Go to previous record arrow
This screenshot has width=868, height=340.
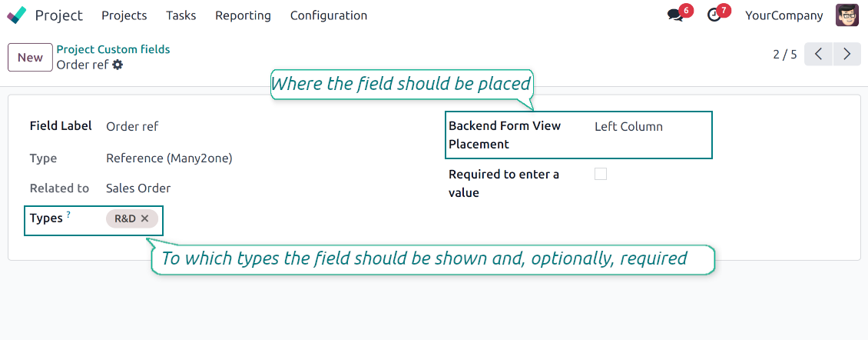point(819,54)
